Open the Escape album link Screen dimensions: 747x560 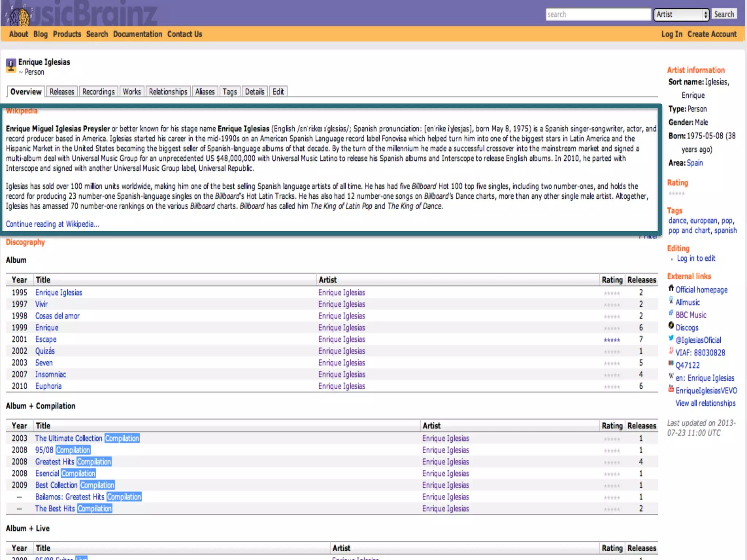[x=46, y=339]
